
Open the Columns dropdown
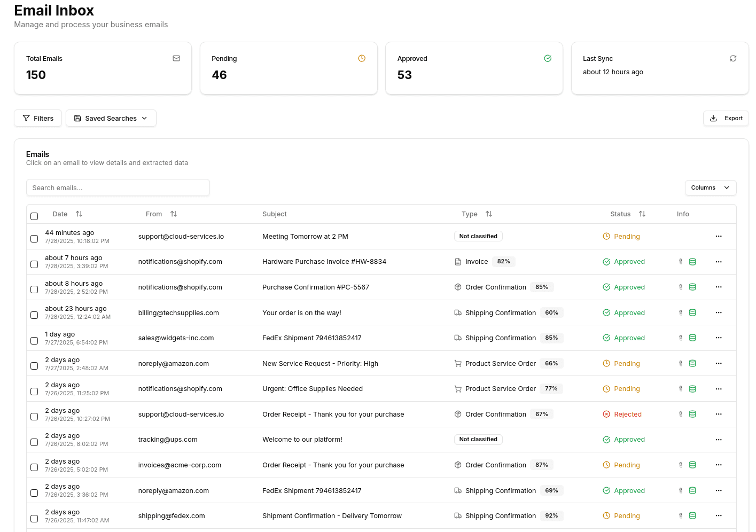[x=711, y=187]
